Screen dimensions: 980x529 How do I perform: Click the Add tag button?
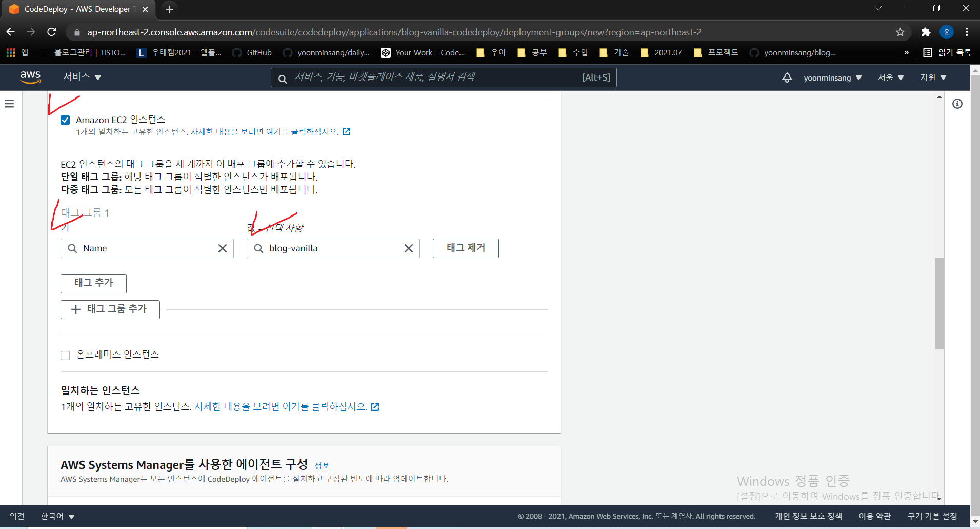(93, 283)
